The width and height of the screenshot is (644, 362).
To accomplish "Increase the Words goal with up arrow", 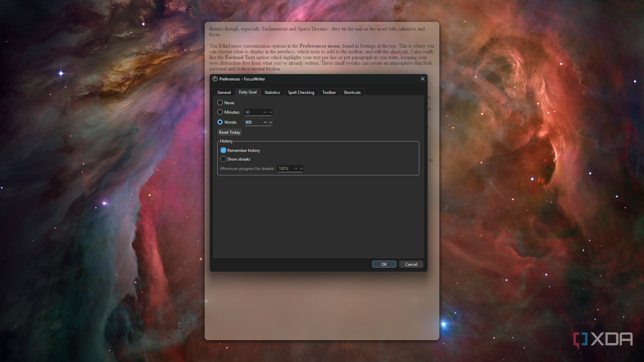I will [x=265, y=122].
